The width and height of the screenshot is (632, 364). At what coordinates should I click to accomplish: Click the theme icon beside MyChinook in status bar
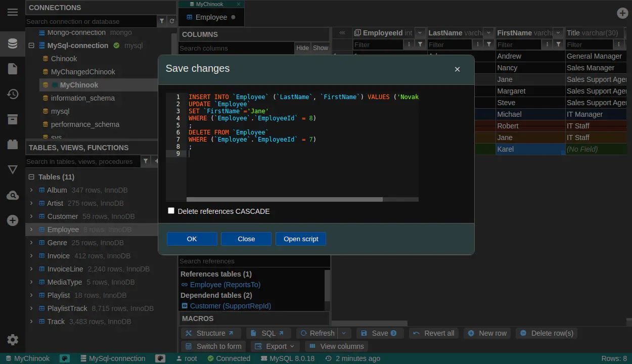click(65, 358)
